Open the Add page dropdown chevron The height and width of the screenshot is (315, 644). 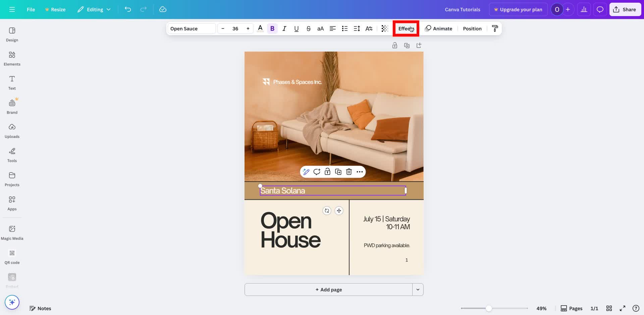[x=418, y=289]
